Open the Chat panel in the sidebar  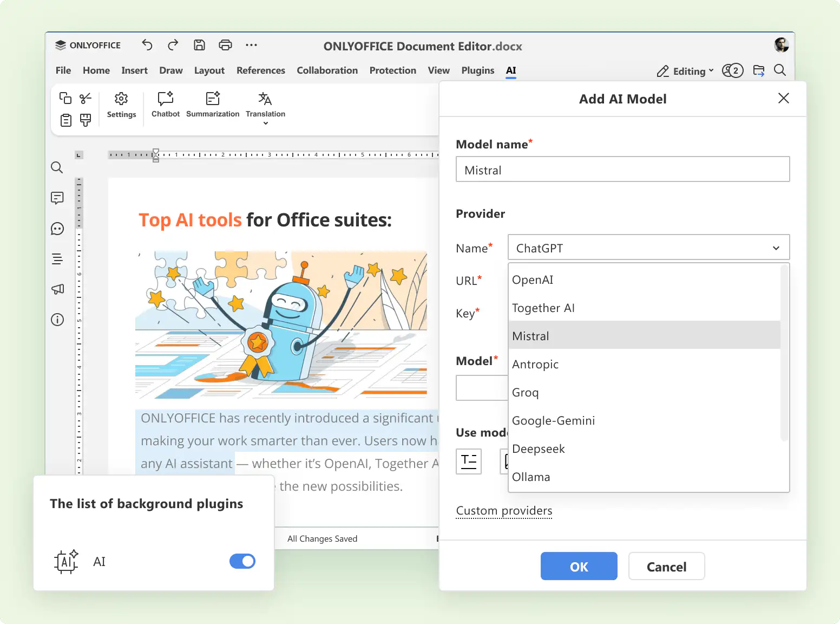(x=57, y=228)
